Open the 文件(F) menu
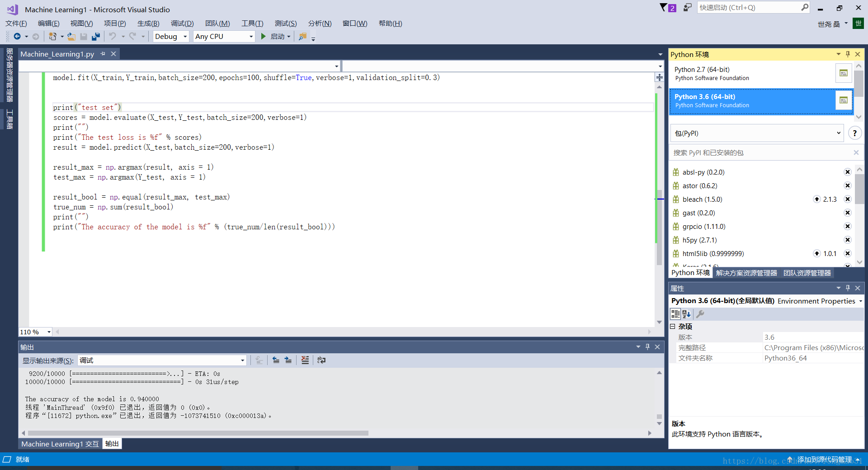This screenshot has height=470, width=868. 16,24
